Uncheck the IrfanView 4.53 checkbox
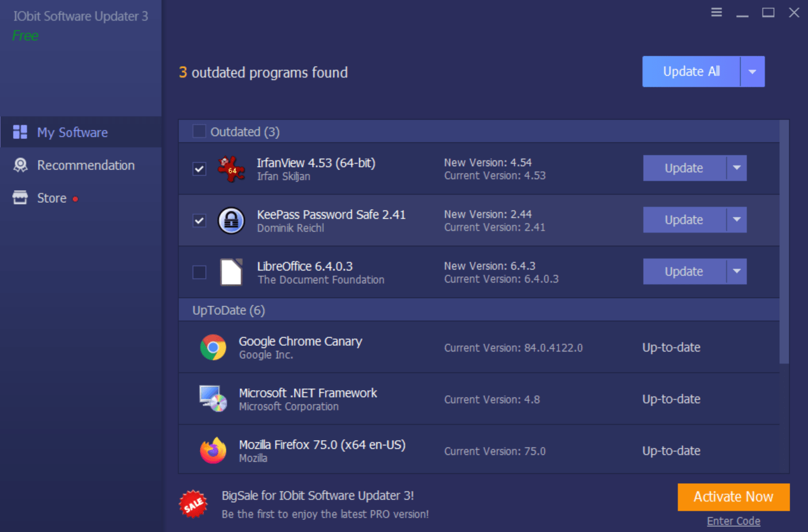The height and width of the screenshot is (532, 808). coord(199,169)
